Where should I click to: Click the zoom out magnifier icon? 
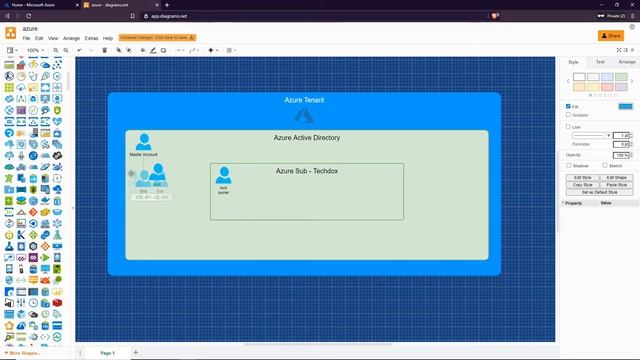(x=66, y=50)
